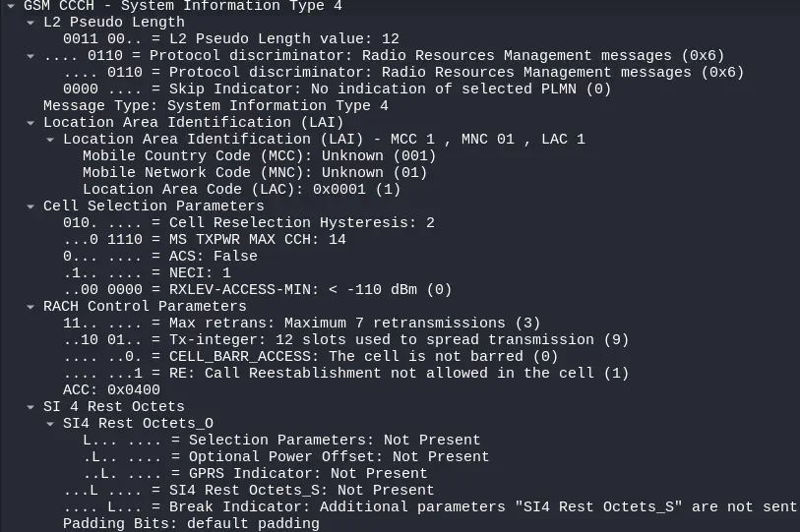
Task: Collapse the nested LAI MCC 1 node
Action: click(x=49, y=139)
